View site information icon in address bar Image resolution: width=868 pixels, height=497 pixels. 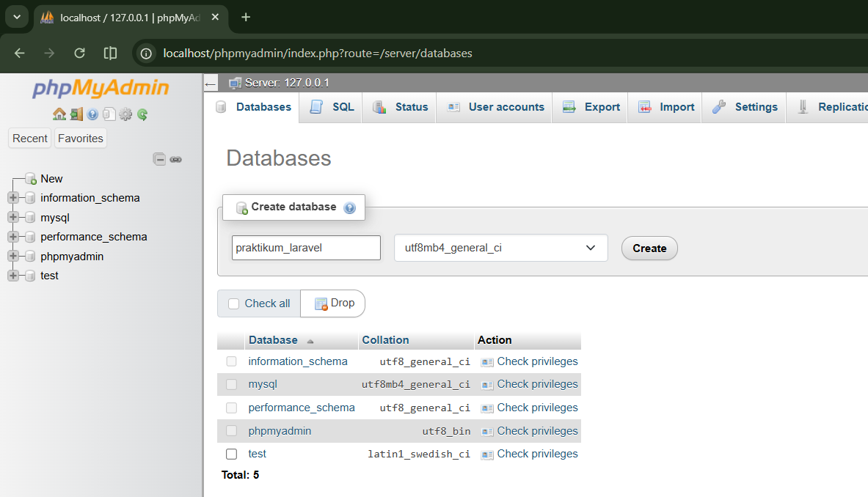[x=146, y=54]
